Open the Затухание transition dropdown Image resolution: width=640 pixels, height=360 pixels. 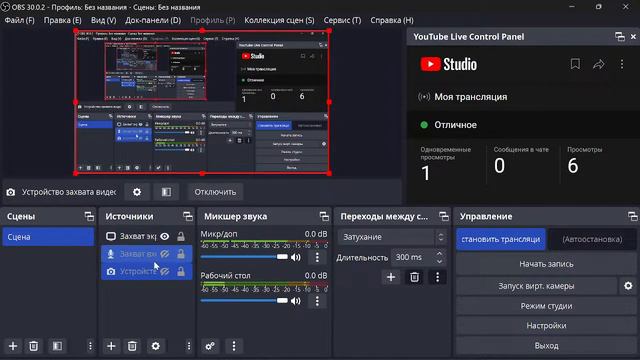(x=392, y=237)
